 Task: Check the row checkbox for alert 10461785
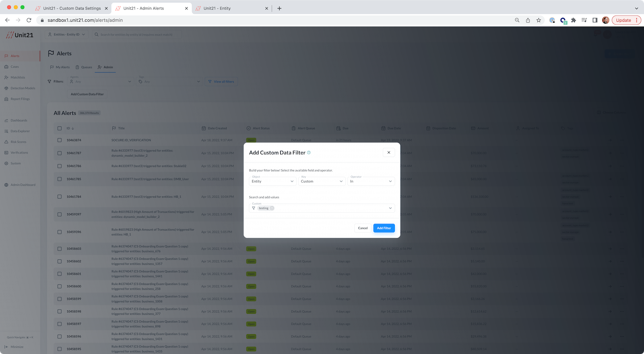point(60,179)
